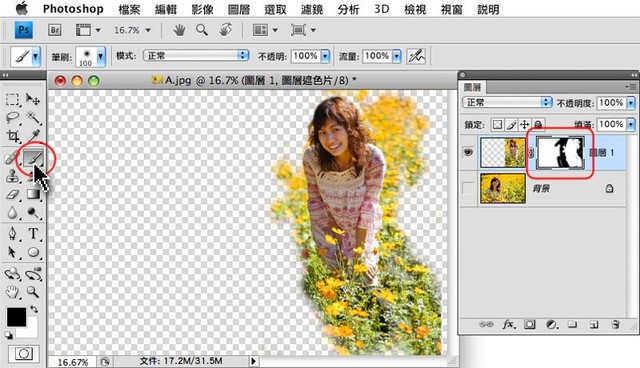Image resolution: width=640 pixels, height=368 pixels.
Task: Select the Type tool
Action: point(33,234)
